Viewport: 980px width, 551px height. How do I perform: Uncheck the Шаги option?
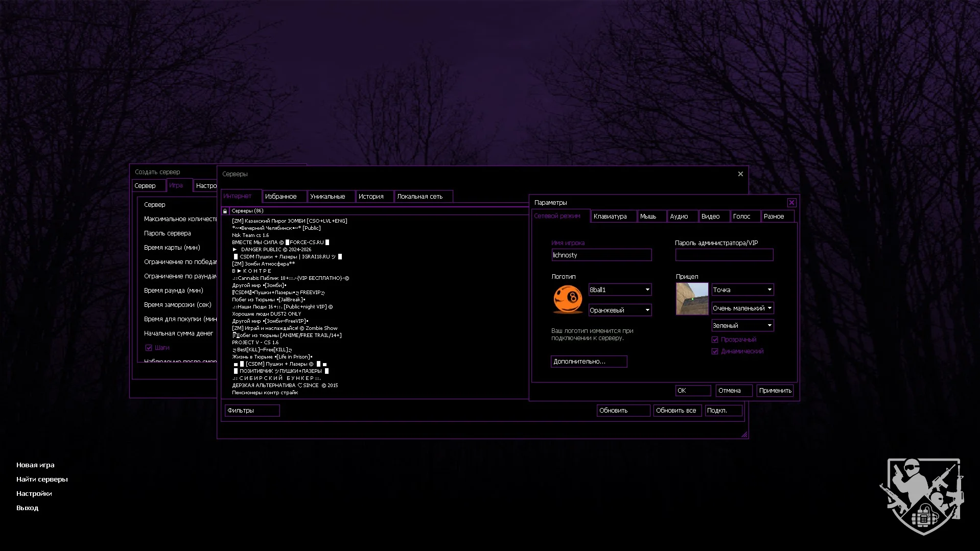[149, 348]
